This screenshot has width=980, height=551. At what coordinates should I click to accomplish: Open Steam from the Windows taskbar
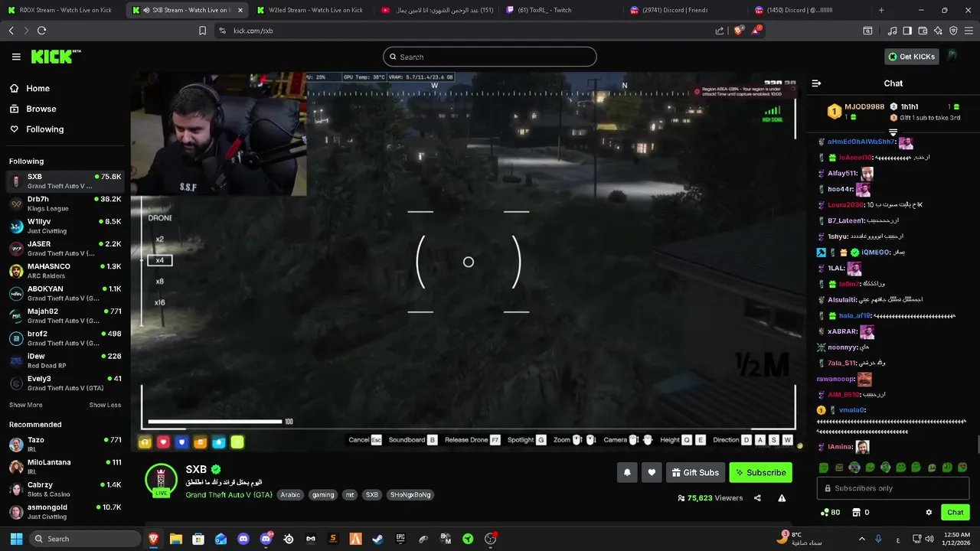tap(377, 539)
